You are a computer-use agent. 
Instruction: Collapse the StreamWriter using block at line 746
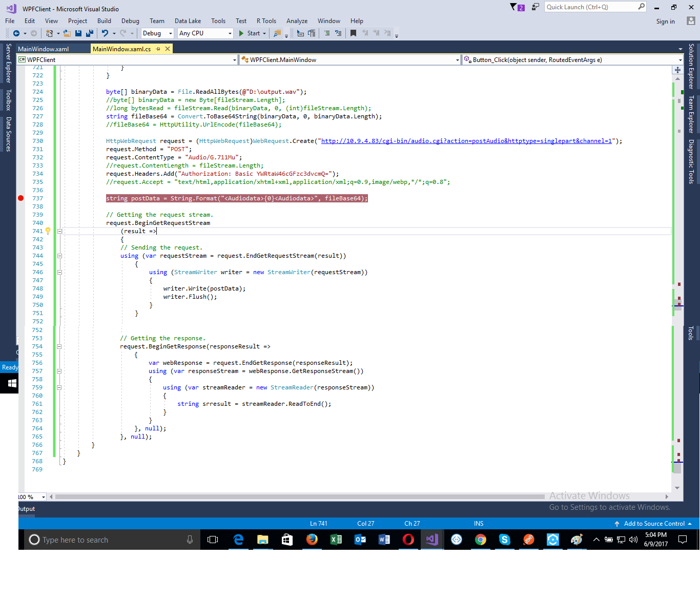(59, 272)
